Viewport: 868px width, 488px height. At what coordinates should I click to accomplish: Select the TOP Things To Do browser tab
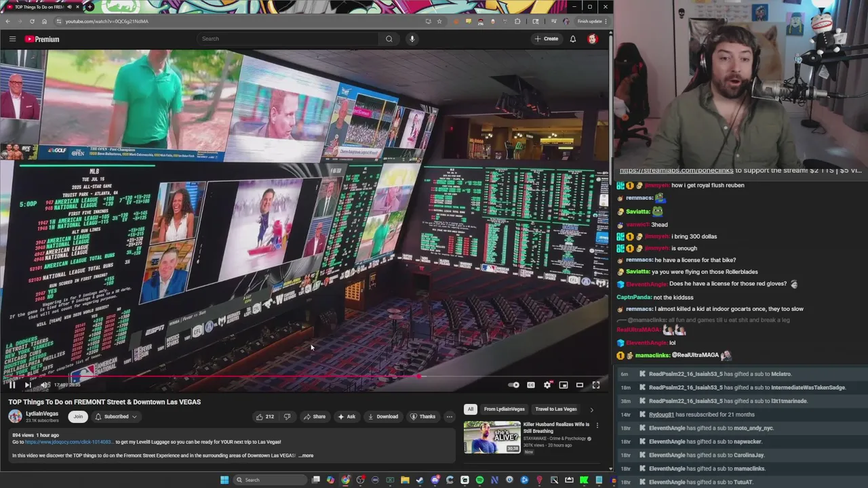click(x=41, y=7)
